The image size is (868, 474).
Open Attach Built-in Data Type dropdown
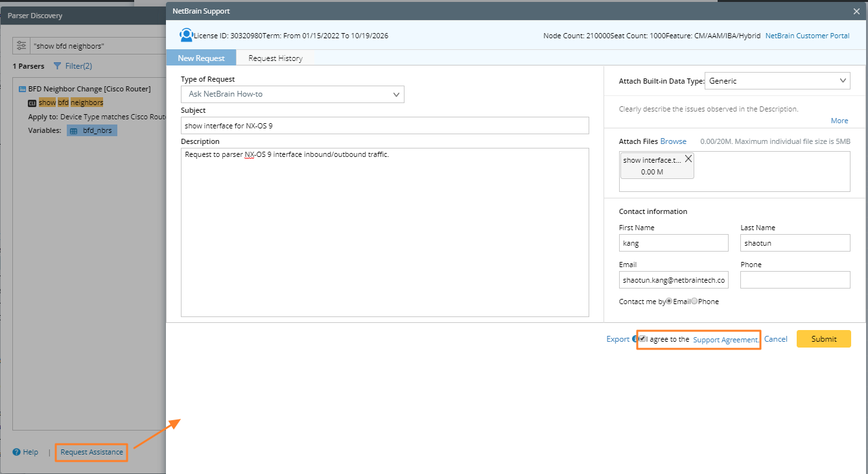coord(777,81)
